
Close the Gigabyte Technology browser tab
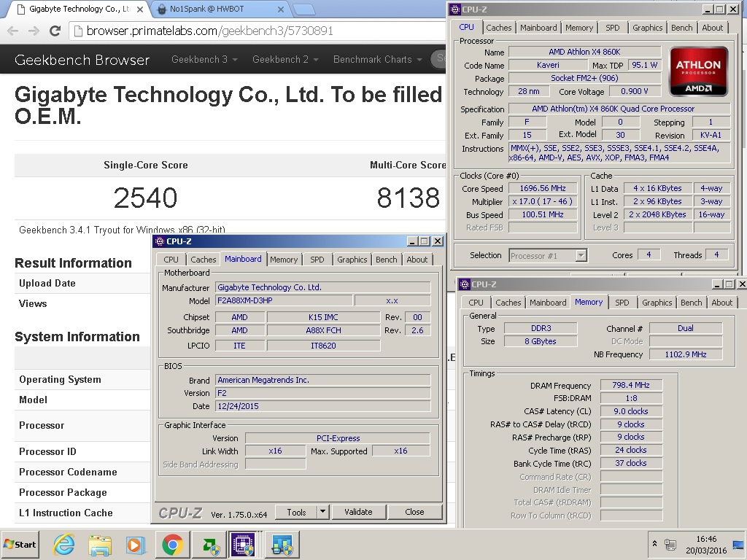(140, 9)
